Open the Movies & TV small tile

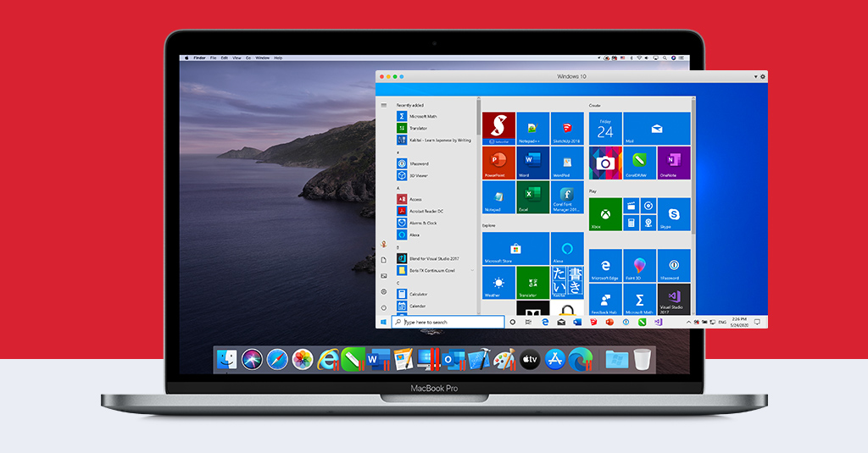click(x=632, y=206)
